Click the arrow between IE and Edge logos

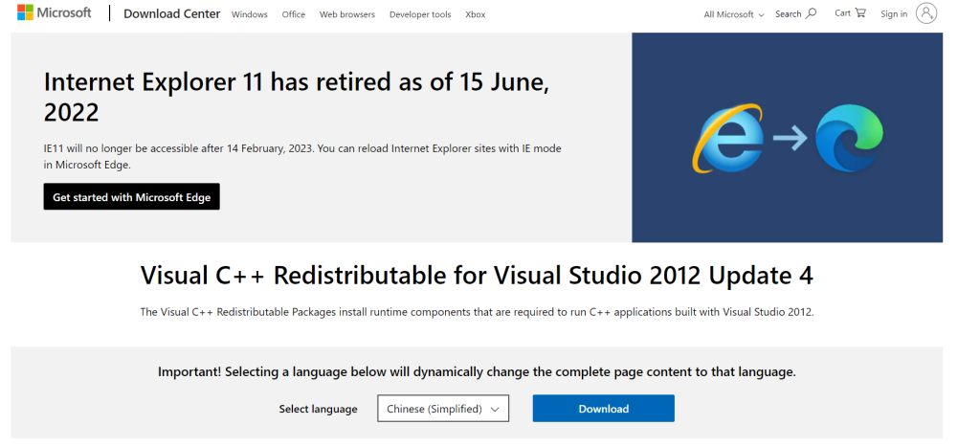point(790,140)
